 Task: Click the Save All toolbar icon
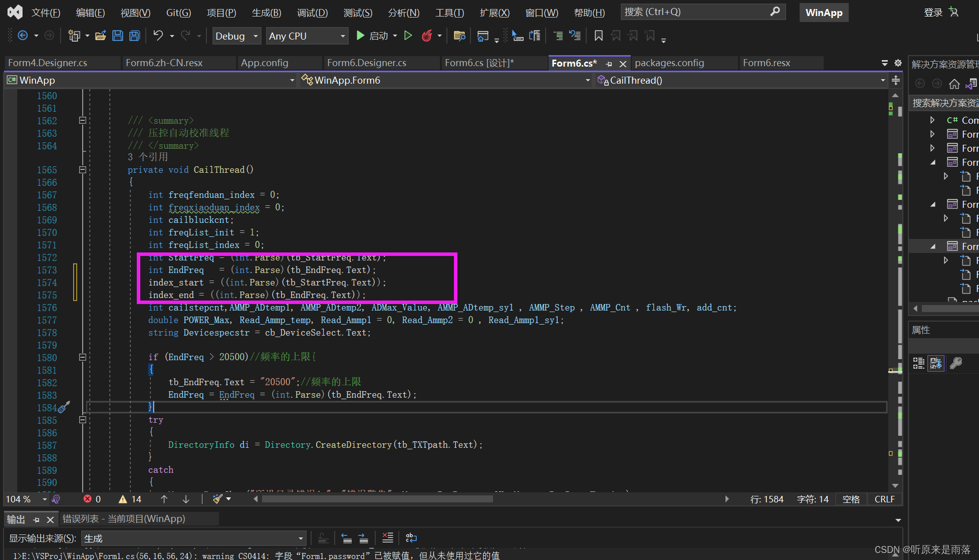(134, 36)
